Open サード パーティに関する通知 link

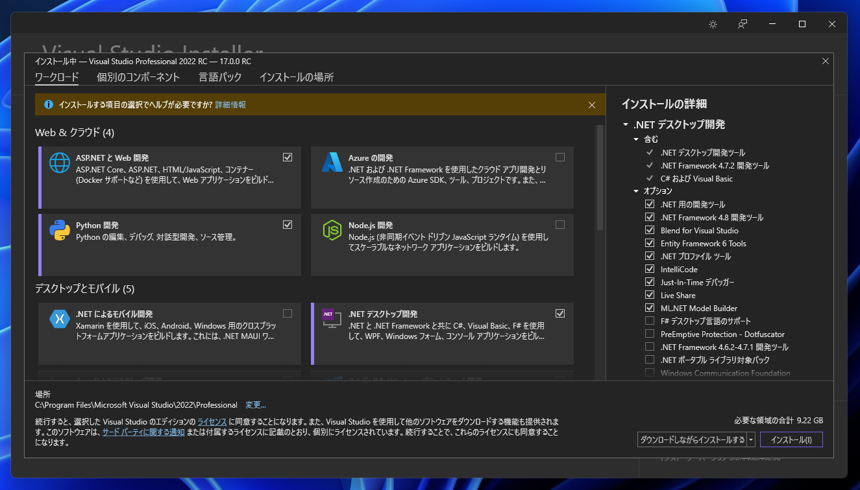click(x=144, y=432)
